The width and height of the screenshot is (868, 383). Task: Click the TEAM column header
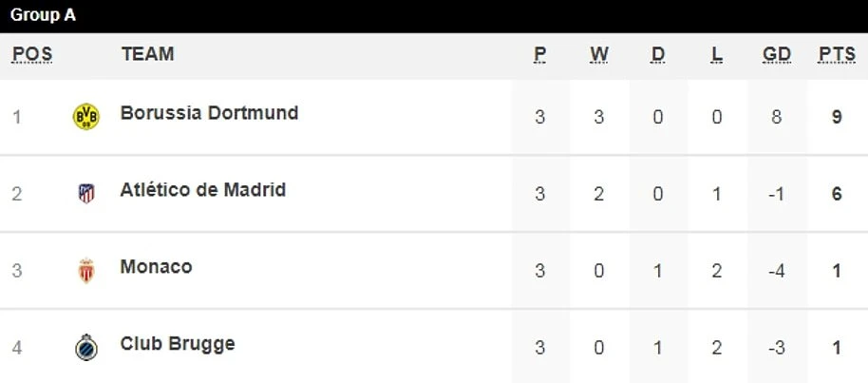pos(147,55)
